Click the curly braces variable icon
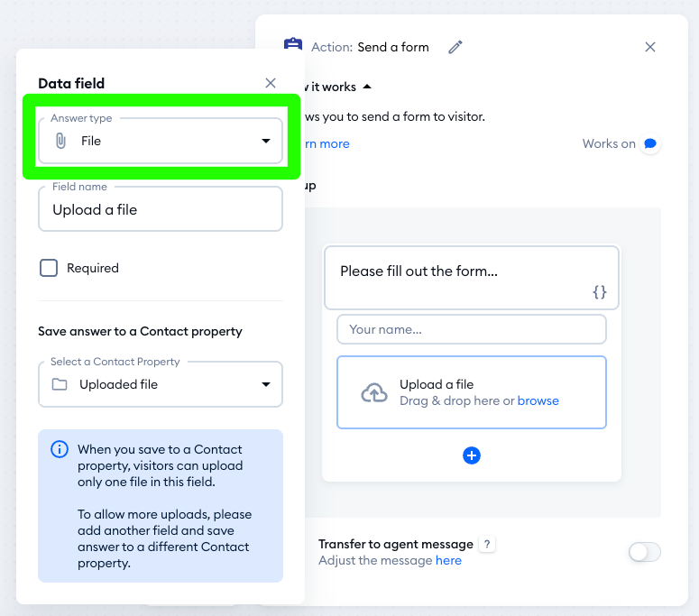Screen dimensions: 699x616 (600, 292)
